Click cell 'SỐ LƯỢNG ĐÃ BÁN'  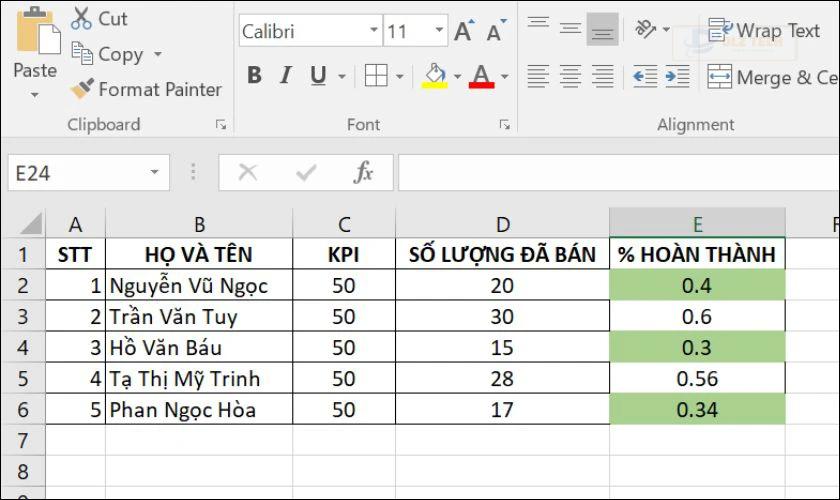coord(502,254)
